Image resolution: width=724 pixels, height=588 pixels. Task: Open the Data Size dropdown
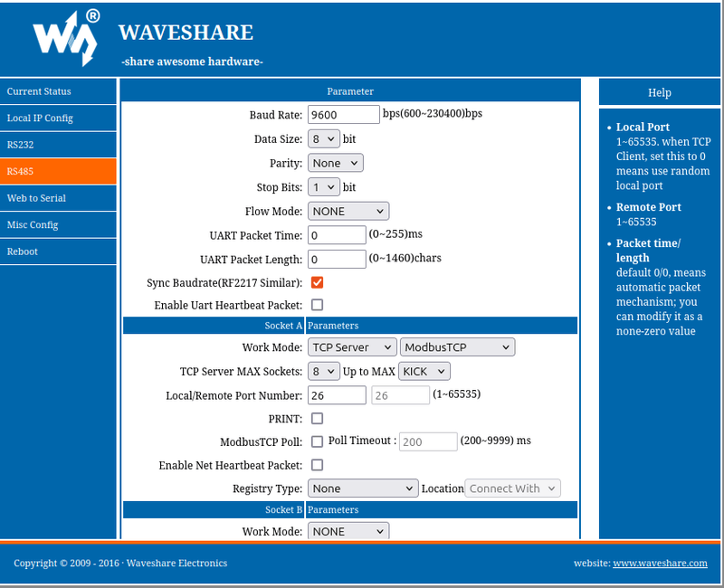point(324,139)
